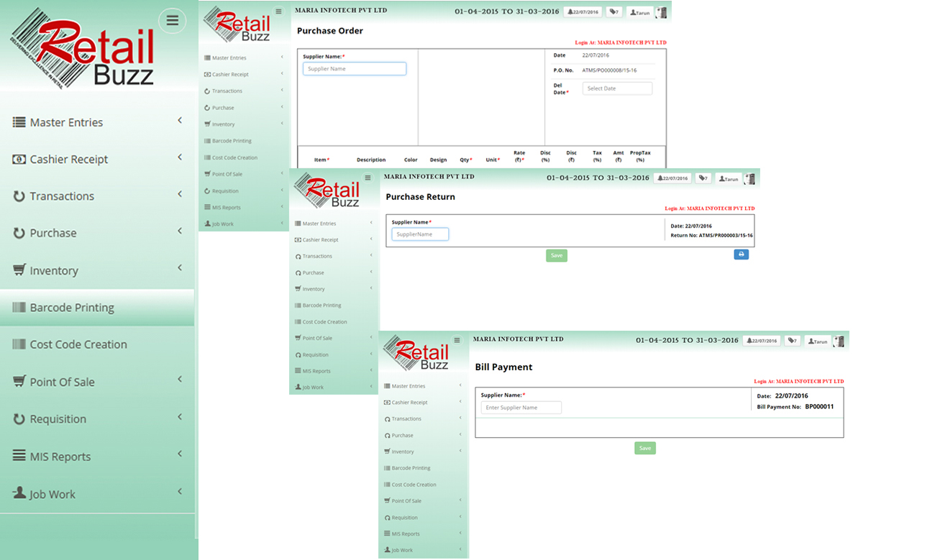Viewport: 935px width, 560px height.
Task: Click SupplierName field in Purchase Return
Action: click(x=420, y=234)
